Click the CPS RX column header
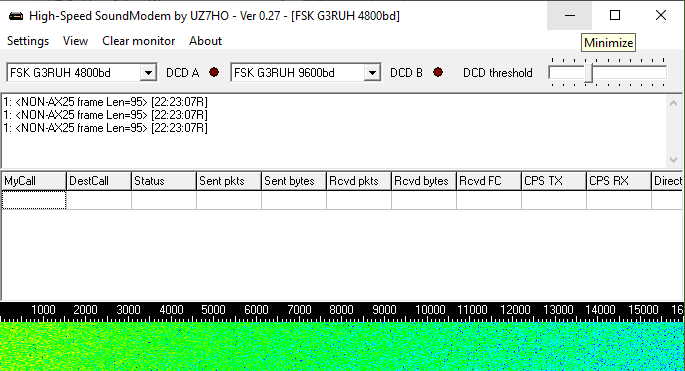 [x=619, y=181]
